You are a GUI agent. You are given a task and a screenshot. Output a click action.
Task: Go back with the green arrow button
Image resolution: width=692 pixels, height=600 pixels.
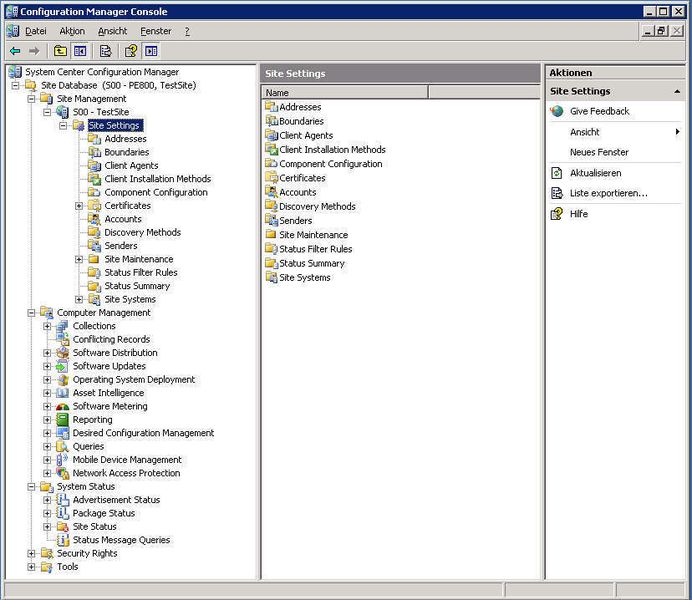(x=15, y=51)
